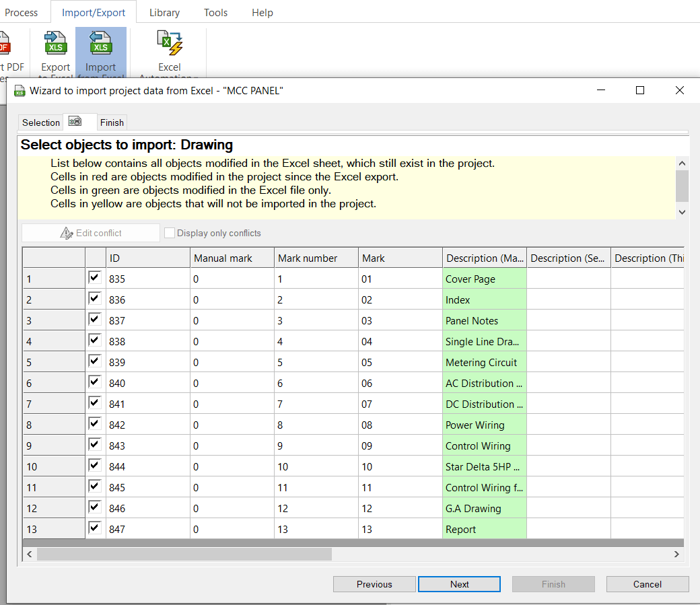This screenshot has width=700, height=605.
Task: Click the Cancel button
Action: [x=647, y=584]
